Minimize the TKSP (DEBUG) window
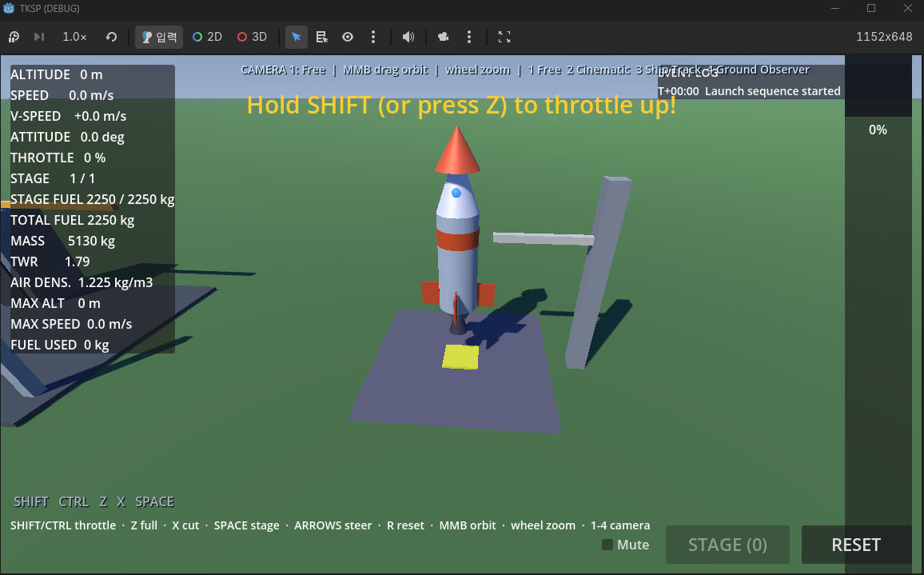 835,8
